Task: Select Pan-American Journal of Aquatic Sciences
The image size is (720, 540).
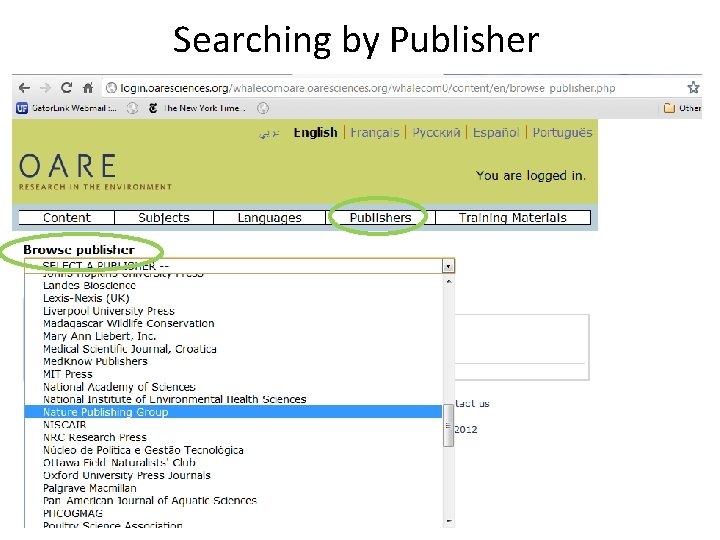Action: click(x=233, y=501)
